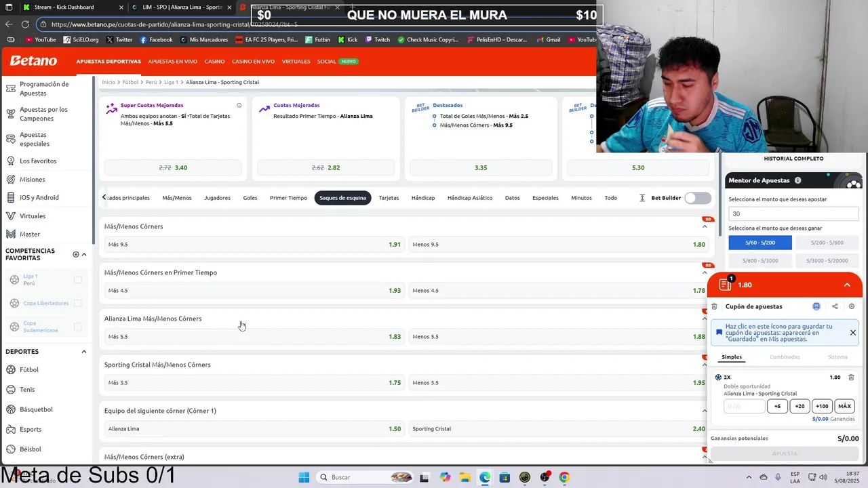Open Historial Completo
The image size is (868, 488).
click(793, 159)
